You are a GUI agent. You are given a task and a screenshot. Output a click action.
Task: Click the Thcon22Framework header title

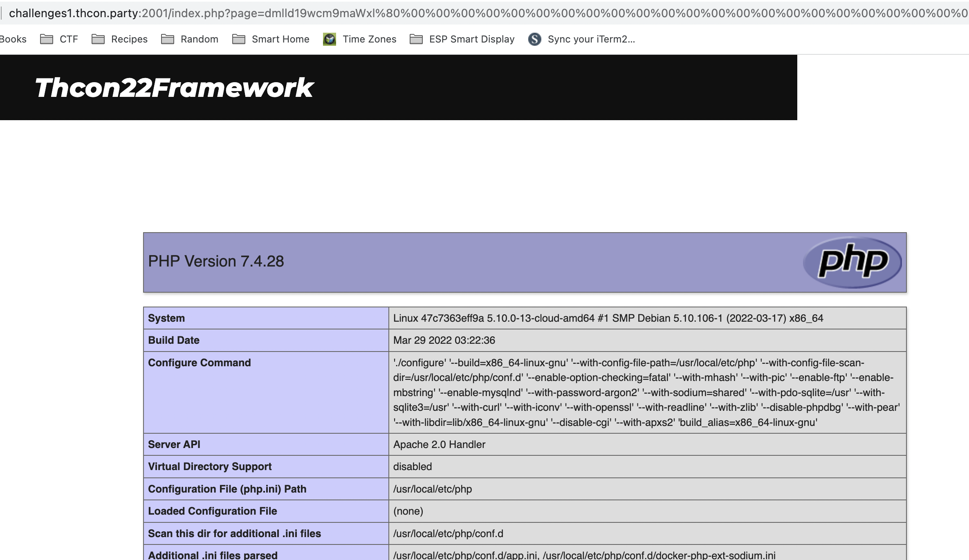click(x=174, y=87)
